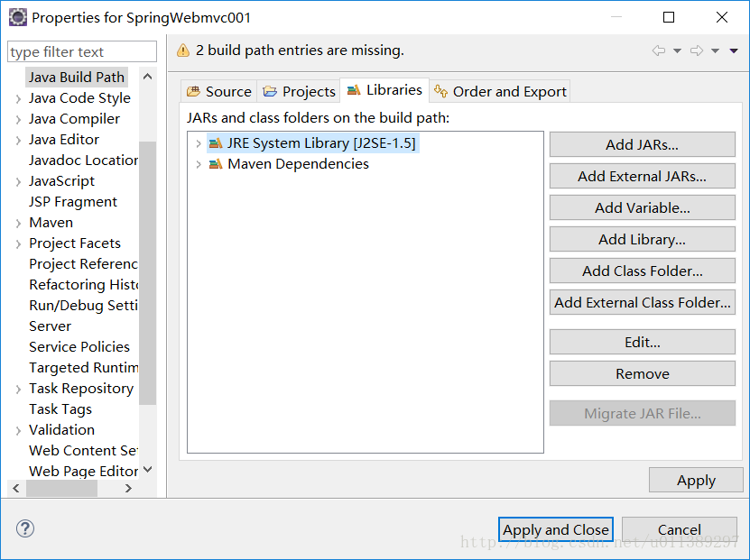Expand the Maven Dependencies entry
Viewport: 750px width, 560px height.
(199, 164)
